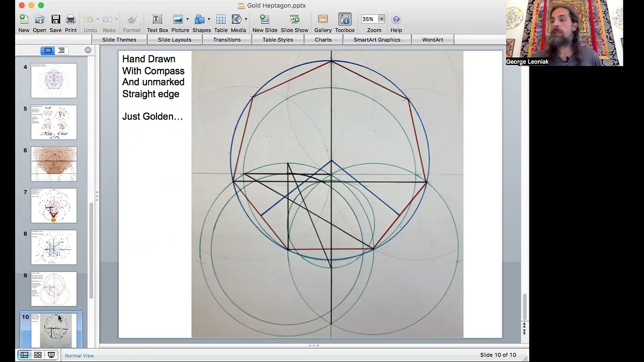This screenshot has height=362, width=644.
Task: Click the main slide area vertical scrollbar
Action: tap(524, 307)
